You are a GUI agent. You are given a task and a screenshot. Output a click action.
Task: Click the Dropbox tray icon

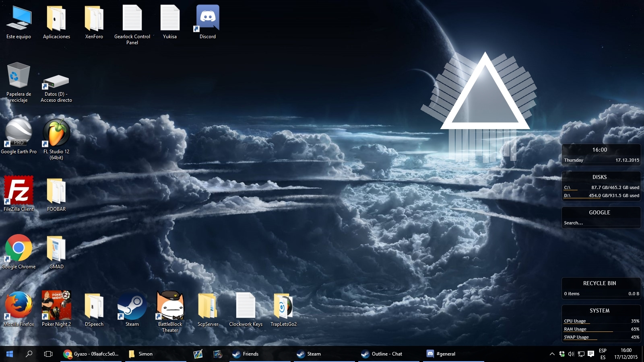pos(562,354)
